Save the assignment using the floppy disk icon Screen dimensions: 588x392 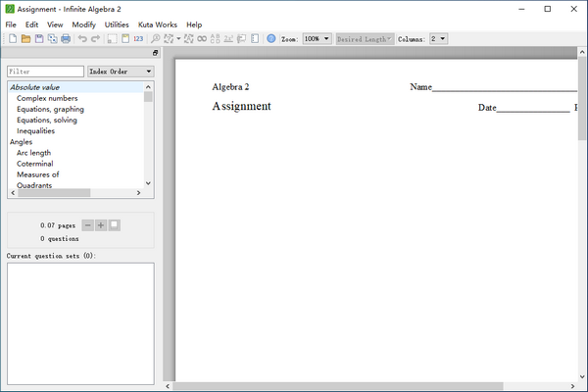pos(39,39)
